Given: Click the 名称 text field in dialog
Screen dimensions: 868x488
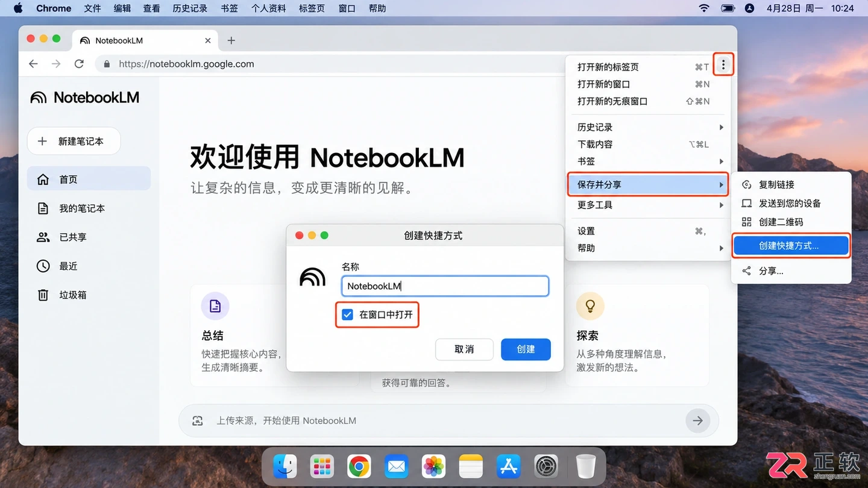Looking at the screenshot, I should pos(445,286).
